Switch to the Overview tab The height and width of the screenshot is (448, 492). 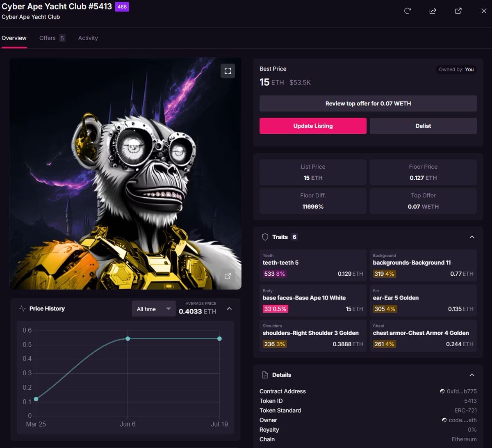(x=14, y=38)
